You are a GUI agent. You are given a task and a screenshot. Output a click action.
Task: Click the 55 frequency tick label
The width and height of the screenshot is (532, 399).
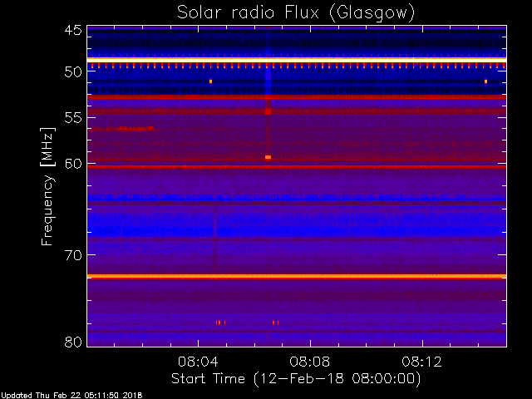click(73, 118)
